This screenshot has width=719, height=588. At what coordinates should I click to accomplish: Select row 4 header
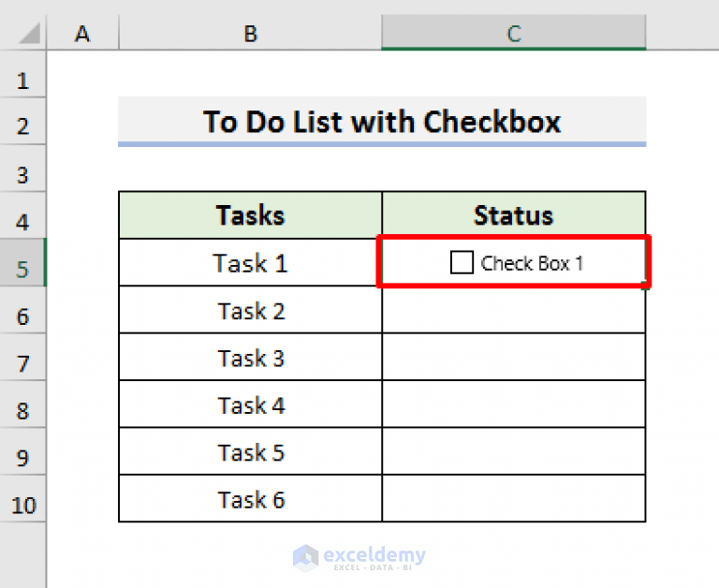pos(22,215)
